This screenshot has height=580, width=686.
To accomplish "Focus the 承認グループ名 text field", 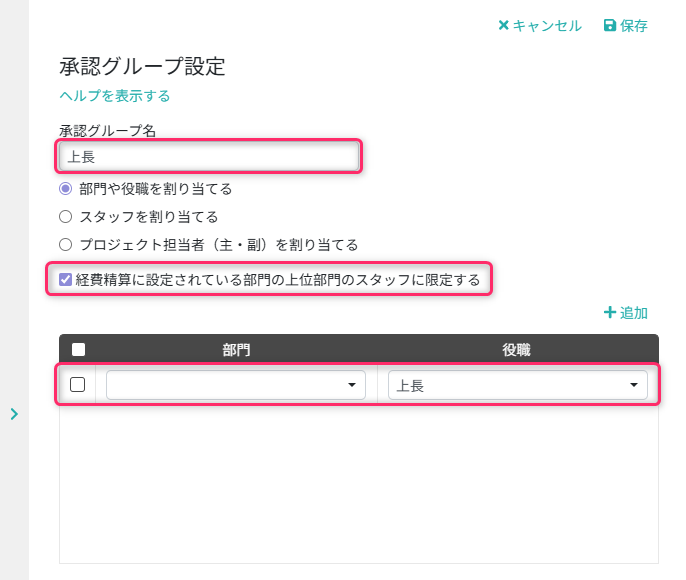I will [207, 157].
